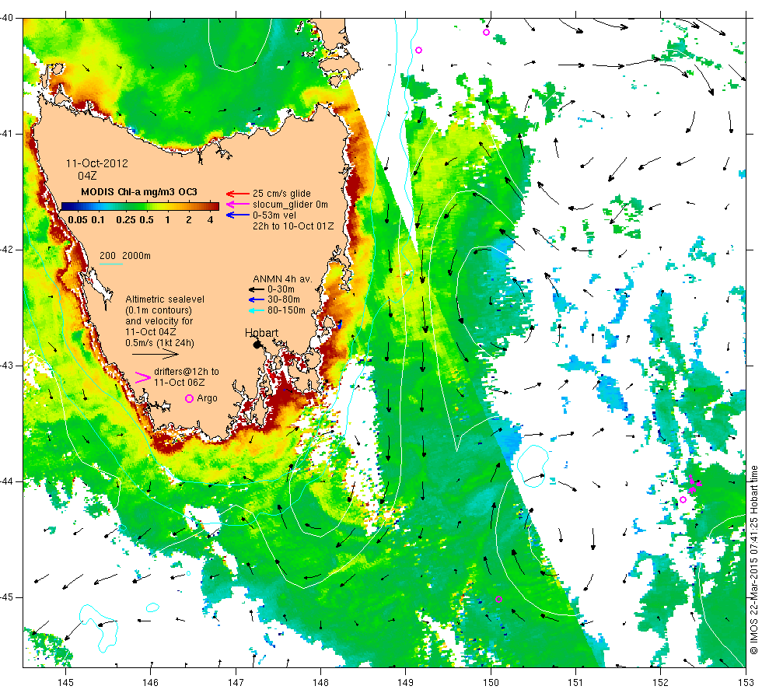The width and height of the screenshot is (762, 700).
Task: Click the Argo float circle near longitude 150, latitude -45
Action: (498, 600)
